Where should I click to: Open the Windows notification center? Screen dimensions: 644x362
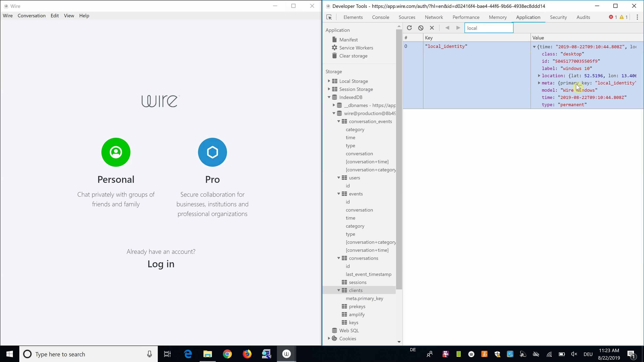coord(631,354)
